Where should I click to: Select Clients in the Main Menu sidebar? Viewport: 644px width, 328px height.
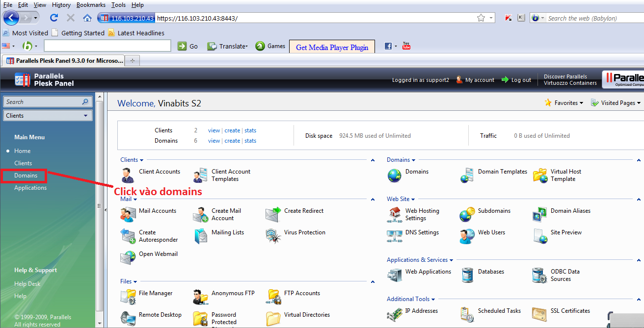[x=23, y=163]
